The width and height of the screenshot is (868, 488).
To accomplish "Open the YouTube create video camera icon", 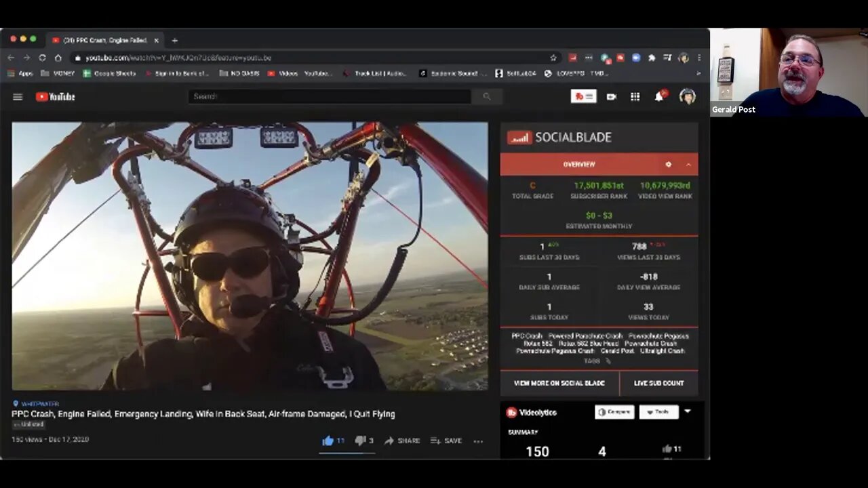I will (611, 97).
